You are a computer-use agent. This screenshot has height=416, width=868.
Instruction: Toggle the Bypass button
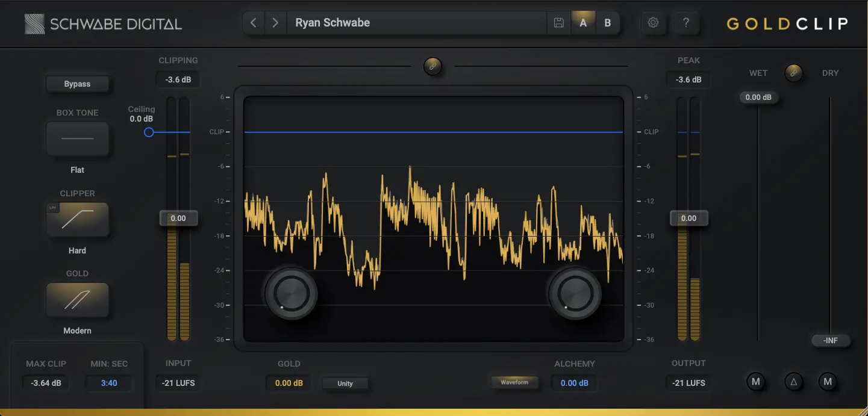[77, 84]
